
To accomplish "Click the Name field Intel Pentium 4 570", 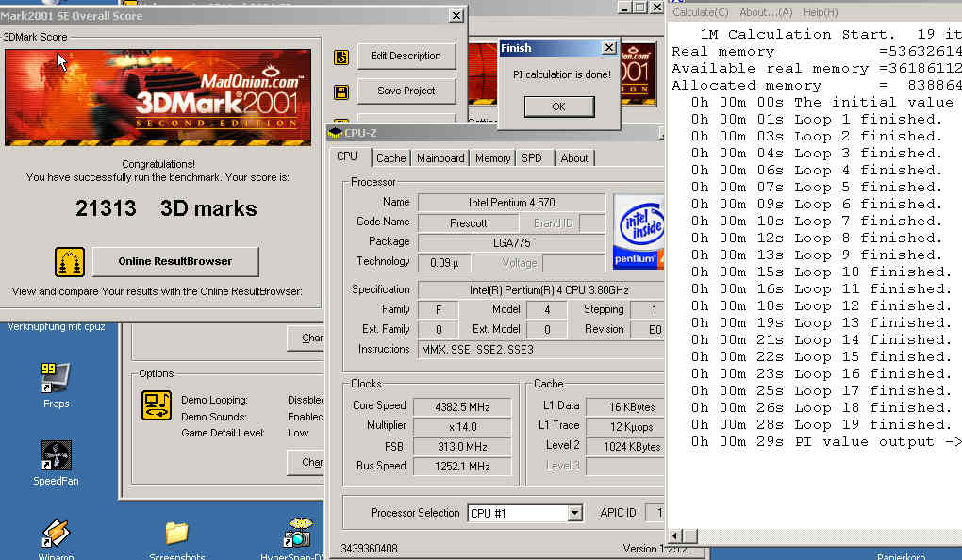I will coord(512,203).
